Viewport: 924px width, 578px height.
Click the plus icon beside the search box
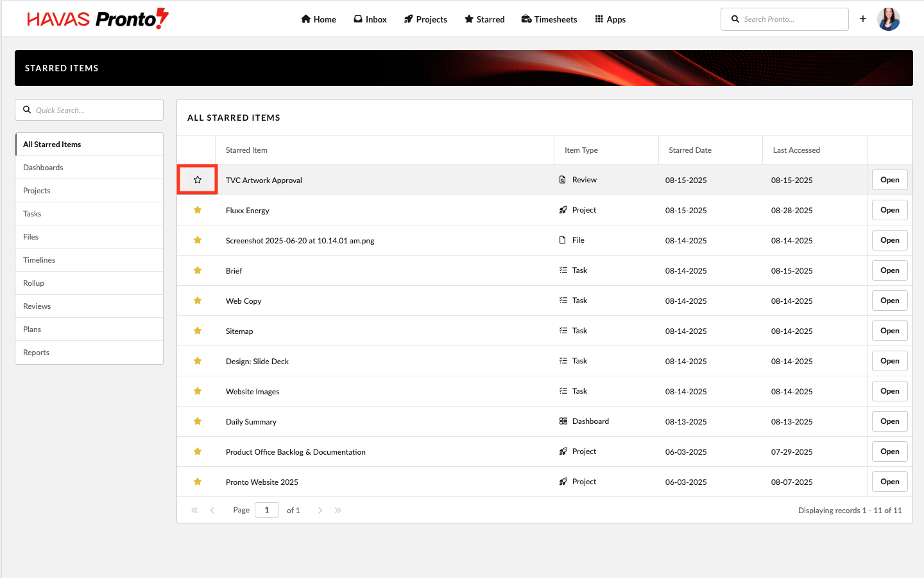(x=863, y=19)
